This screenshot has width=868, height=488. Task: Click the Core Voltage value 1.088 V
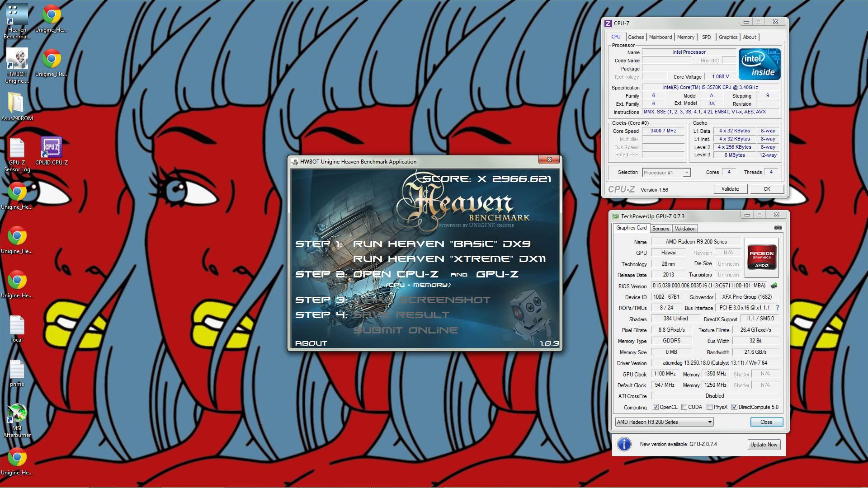[x=720, y=77]
